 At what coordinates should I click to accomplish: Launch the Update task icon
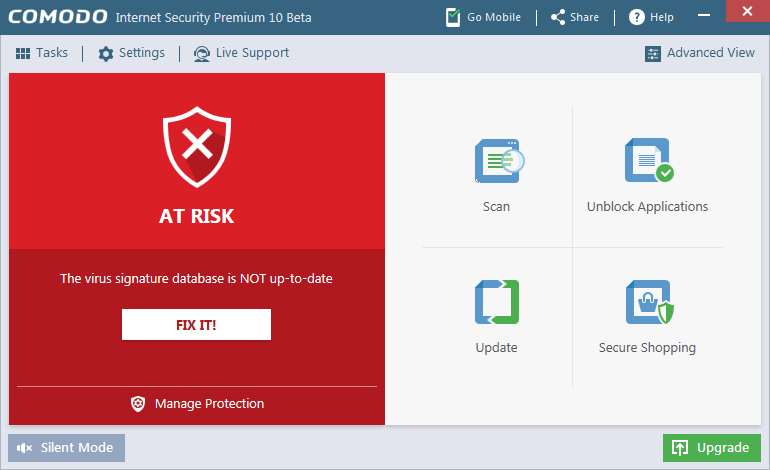pos(497,302)
